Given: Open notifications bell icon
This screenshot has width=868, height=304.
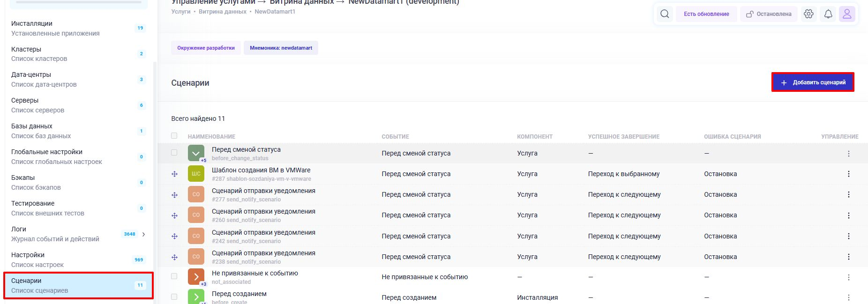Looking at the screenshot, I should [828, 14].
